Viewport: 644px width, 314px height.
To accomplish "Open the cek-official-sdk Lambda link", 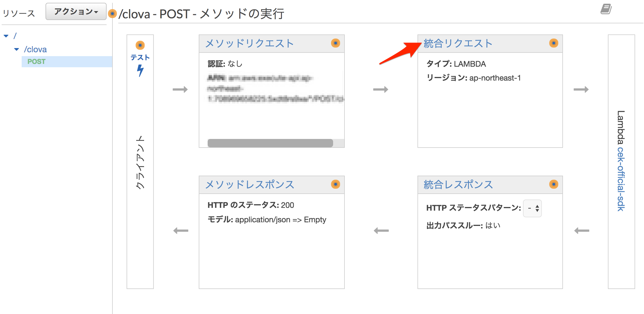I will 621,179.
